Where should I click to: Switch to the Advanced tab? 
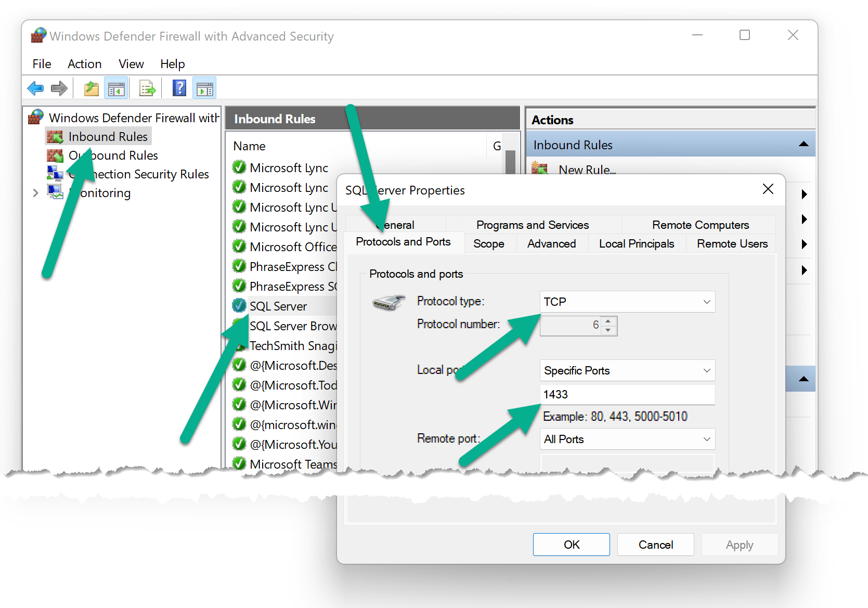[551, 243]
